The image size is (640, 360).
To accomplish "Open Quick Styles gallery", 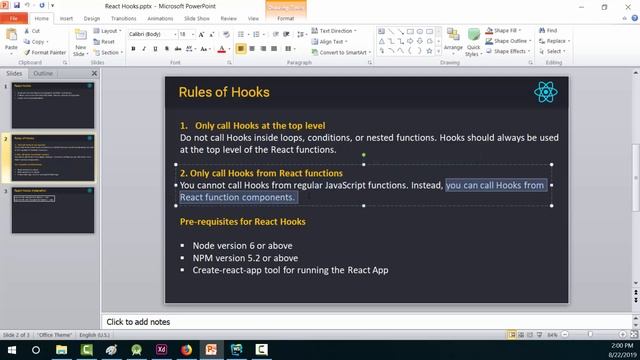I will (x=473, y=42).
